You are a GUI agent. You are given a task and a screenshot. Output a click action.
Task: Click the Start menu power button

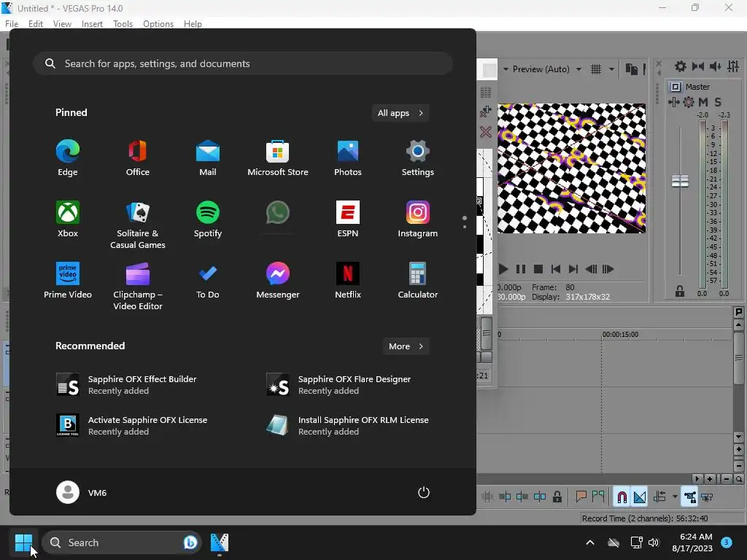point(424,492)
